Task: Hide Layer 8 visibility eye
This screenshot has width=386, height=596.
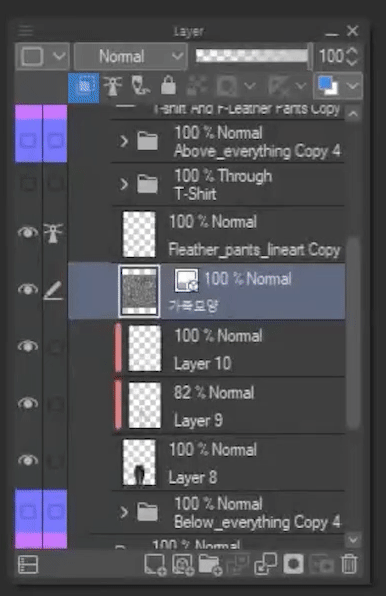Action: point(28,460)
